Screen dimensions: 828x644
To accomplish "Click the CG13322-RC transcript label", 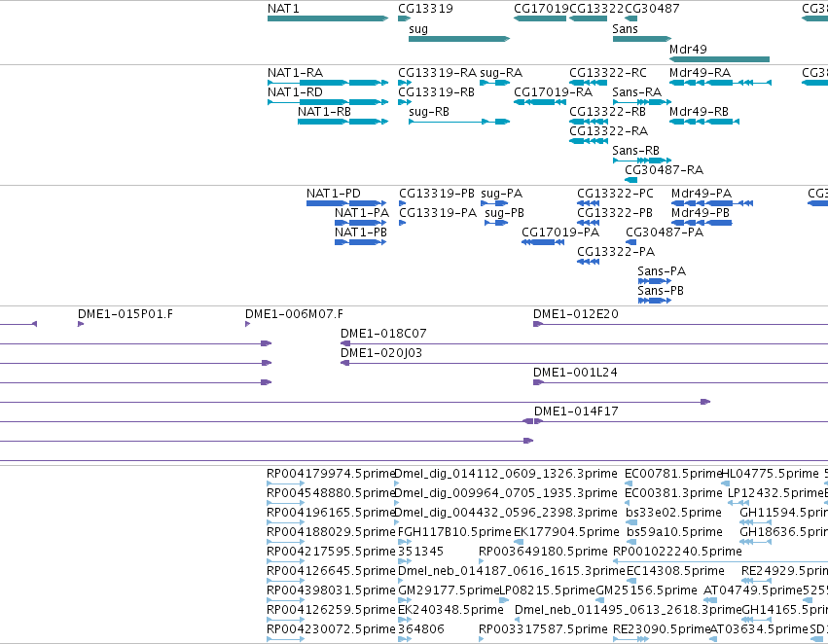I will pyautogui.click(x=608, y=73).
